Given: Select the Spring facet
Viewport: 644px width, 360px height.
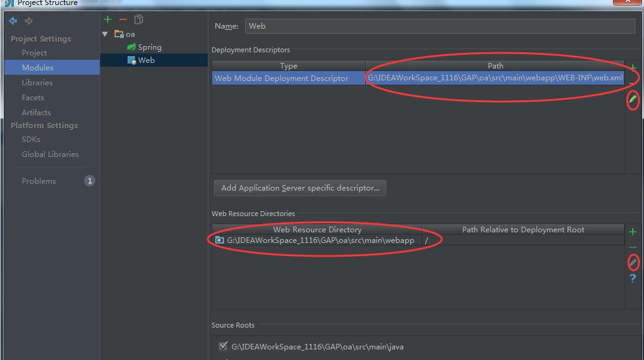Looking at the screenshot, I should (144, 47).
